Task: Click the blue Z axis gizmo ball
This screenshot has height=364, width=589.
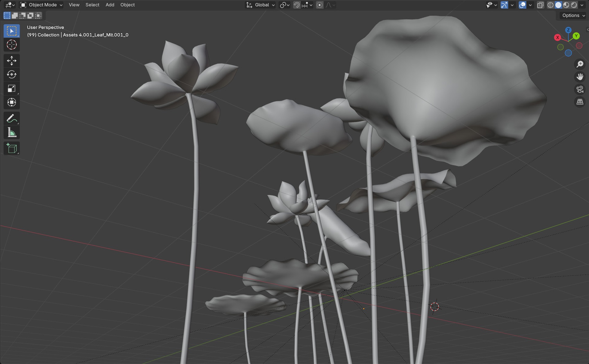Action: point(568,30)
